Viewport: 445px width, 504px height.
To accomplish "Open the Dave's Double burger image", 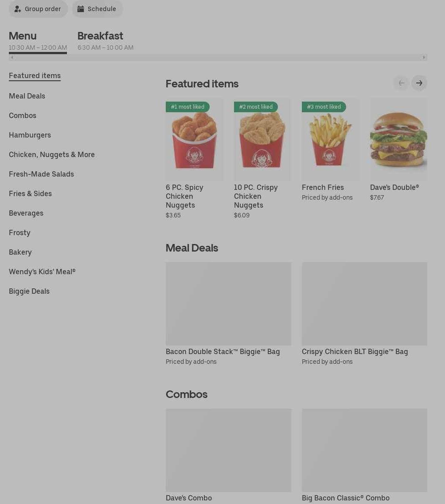I will point(398,139).
